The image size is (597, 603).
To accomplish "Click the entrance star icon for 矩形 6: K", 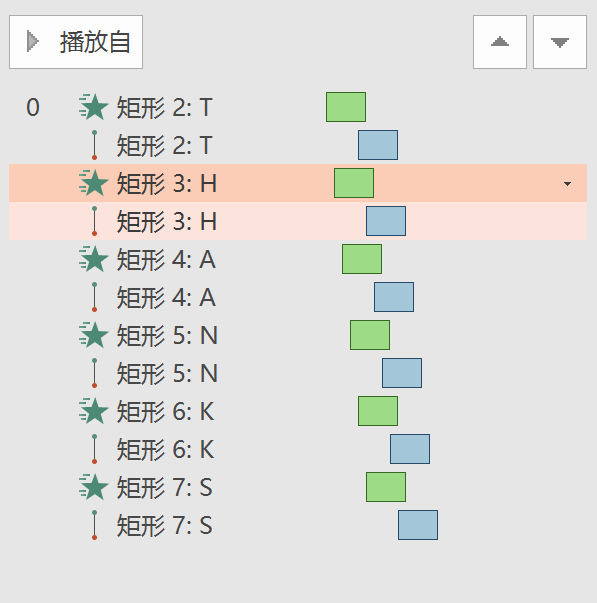I will (93, 411).
